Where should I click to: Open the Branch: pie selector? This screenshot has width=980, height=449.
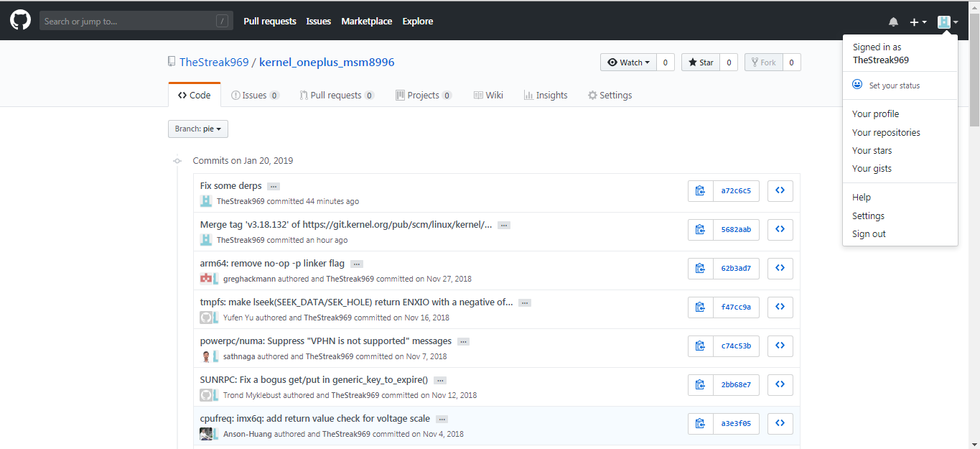pos(198,129)
